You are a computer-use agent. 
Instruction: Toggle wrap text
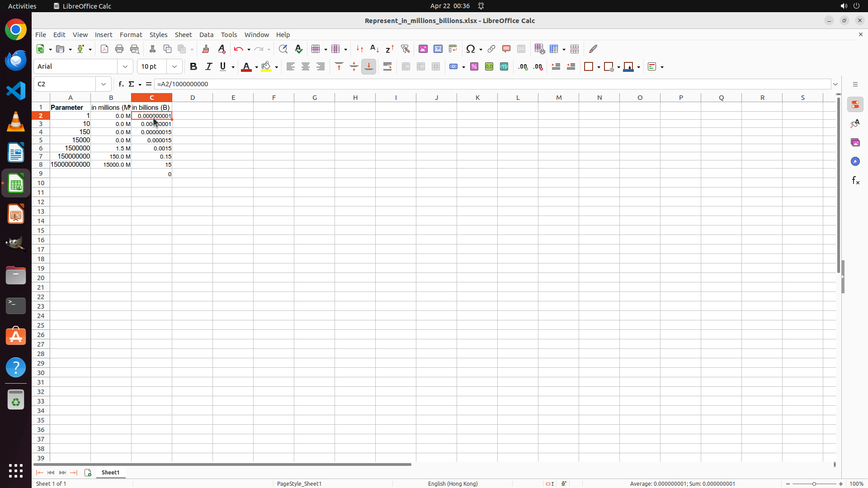(x=387, y=66)
